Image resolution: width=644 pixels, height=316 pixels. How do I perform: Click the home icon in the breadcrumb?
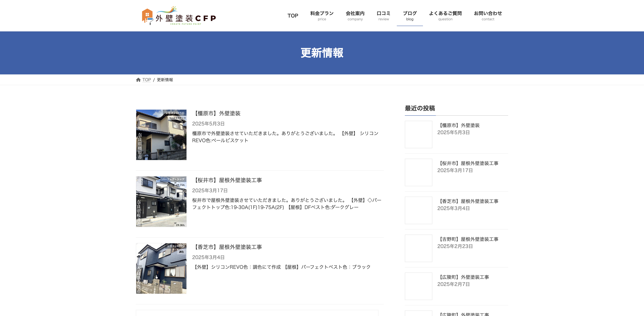(138, 80)
